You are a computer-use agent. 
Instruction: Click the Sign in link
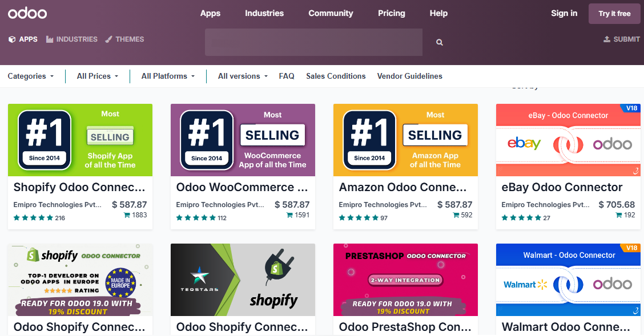(x=564, y=13)
